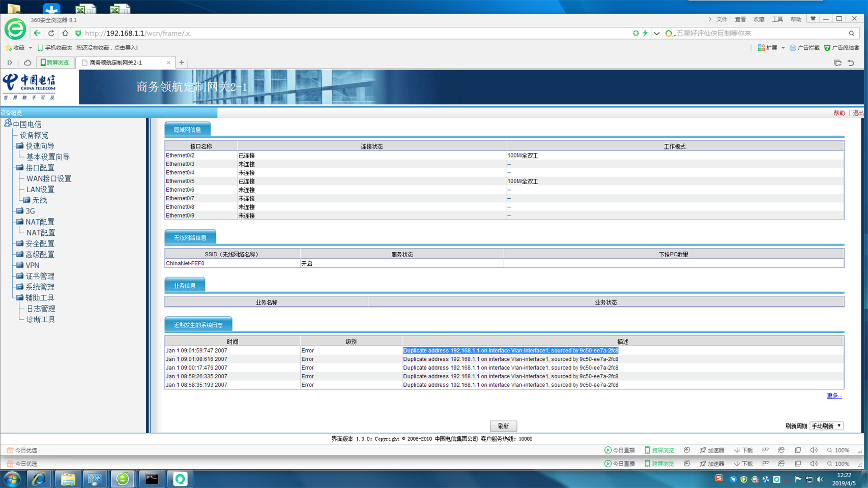
Task: Open new tab with plus icon
Action: (x=182, y=63)
